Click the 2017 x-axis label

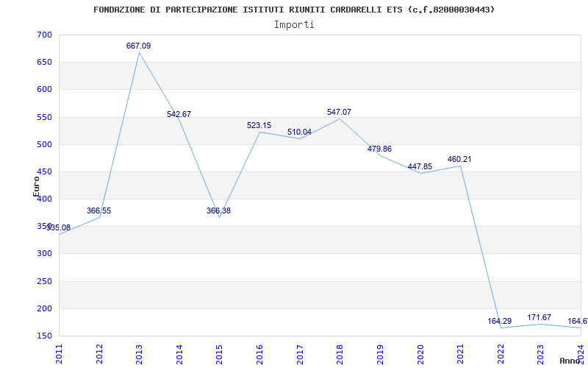coord(300,354)
